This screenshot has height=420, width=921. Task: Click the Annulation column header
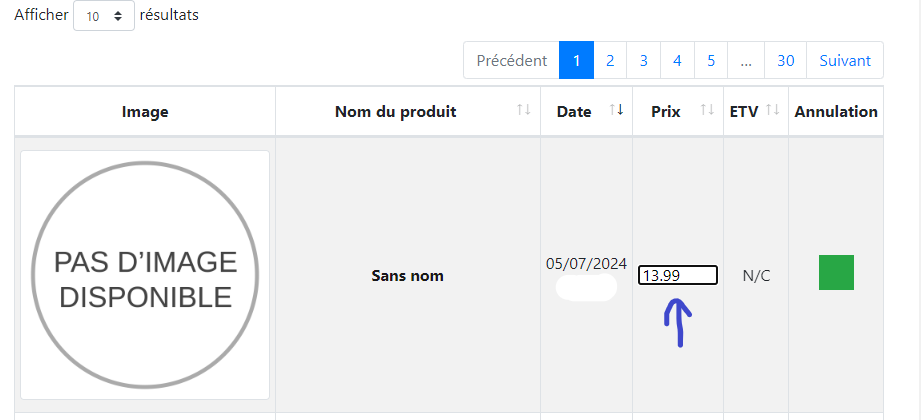point(836,112)
